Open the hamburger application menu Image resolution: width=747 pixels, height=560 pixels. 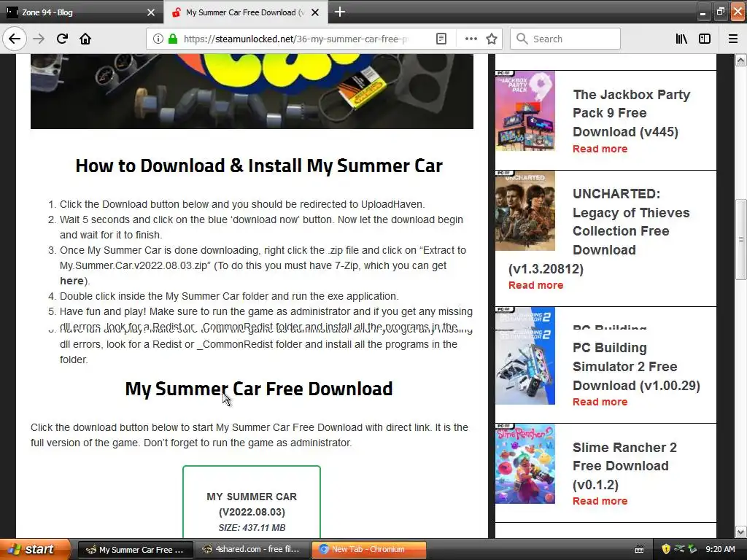coord(733,39)
